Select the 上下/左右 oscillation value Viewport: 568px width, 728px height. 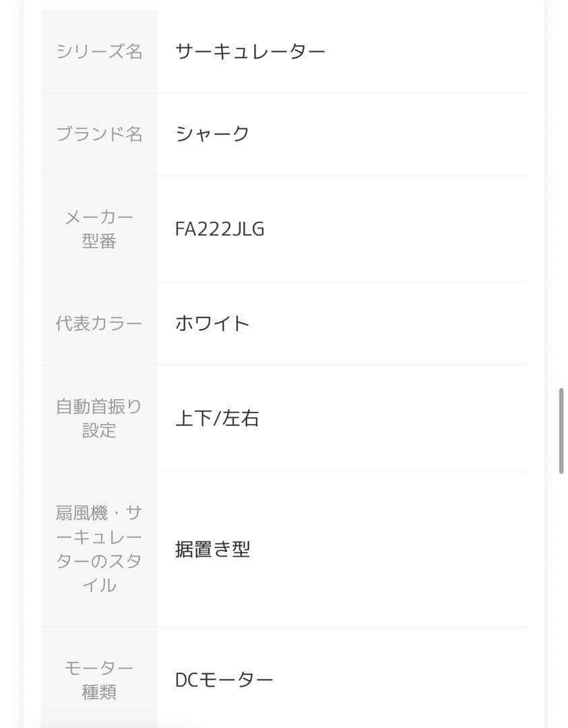click(217, 419)
